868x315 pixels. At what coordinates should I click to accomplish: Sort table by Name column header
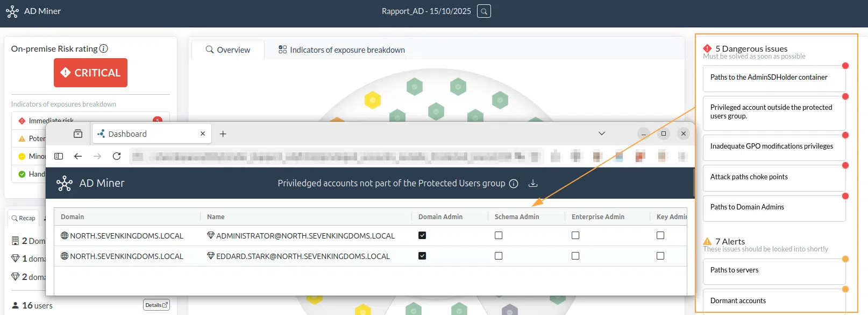(216, 216)
